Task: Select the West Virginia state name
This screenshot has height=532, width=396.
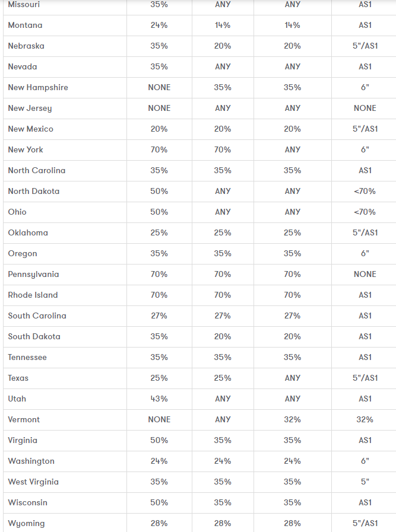Action: (33, 482)
